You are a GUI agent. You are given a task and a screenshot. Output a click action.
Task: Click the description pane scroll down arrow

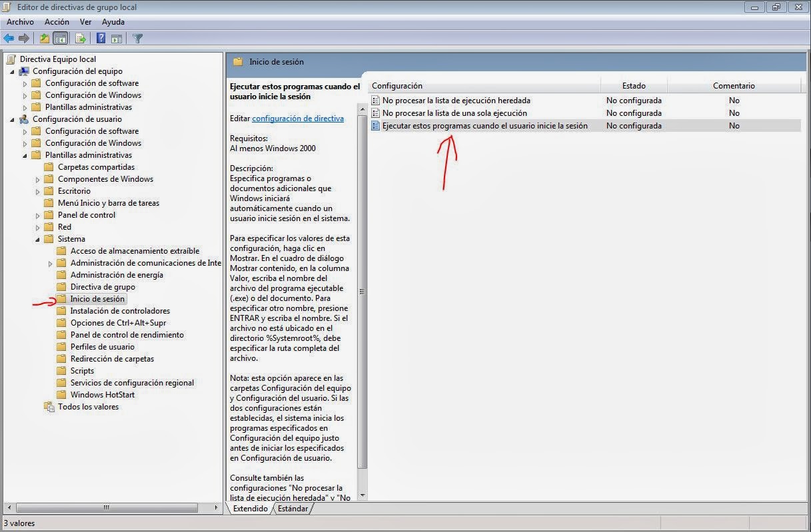click(x=363, y=495)
